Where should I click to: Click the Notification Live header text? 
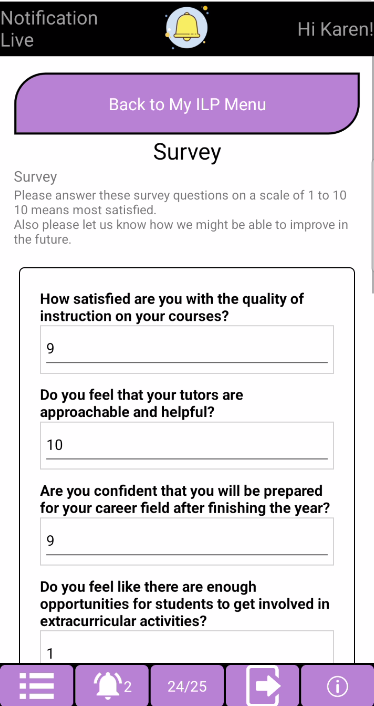tap(49, 28)
